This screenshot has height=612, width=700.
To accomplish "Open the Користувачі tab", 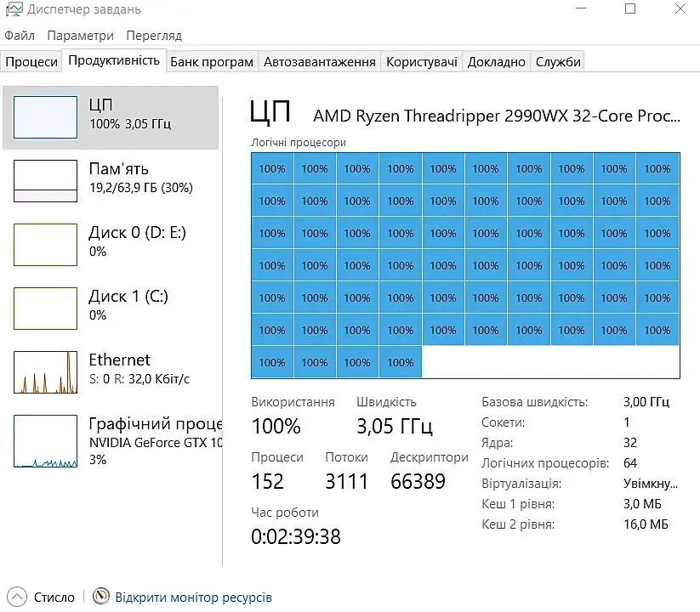I will [421, 61].
